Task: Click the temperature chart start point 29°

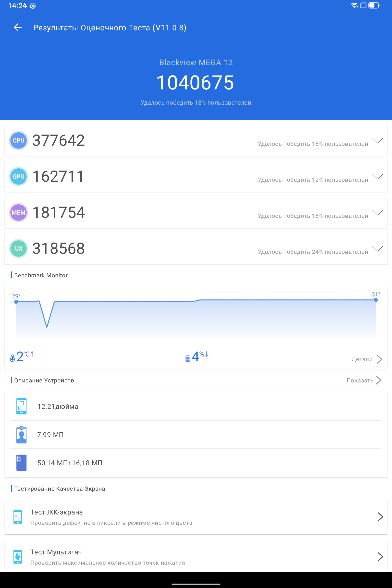Action: [x=16, y=302]
